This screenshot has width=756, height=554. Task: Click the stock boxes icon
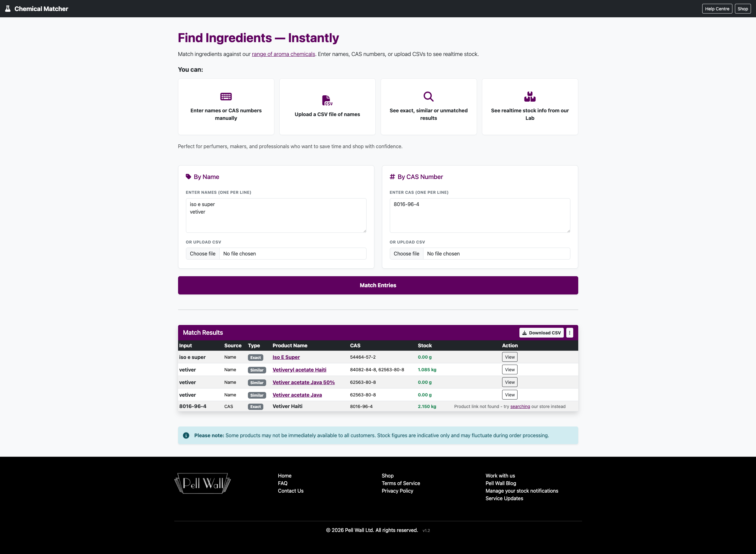[x=529, y=97]
